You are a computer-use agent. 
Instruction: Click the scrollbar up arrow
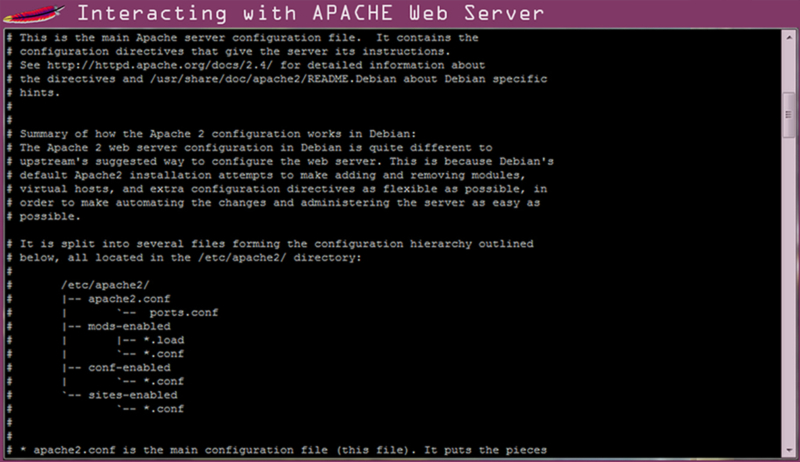coord(789,37)
